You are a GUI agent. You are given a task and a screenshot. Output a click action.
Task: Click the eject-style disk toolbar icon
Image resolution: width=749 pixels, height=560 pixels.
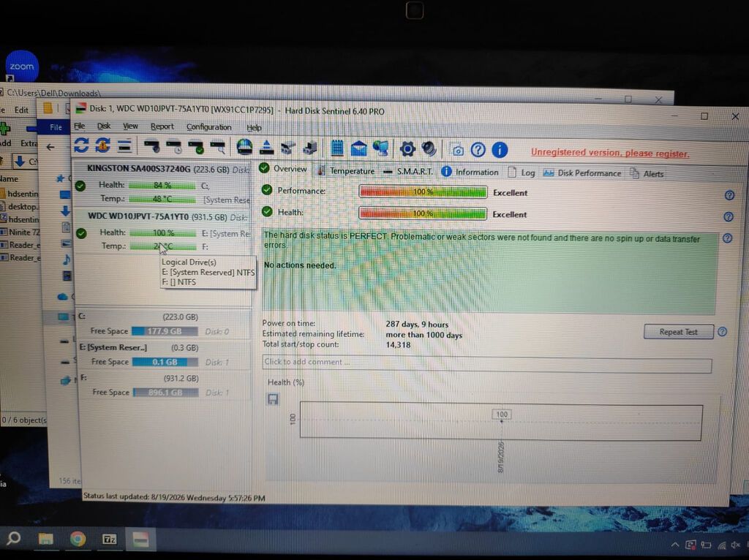point(266,148)
